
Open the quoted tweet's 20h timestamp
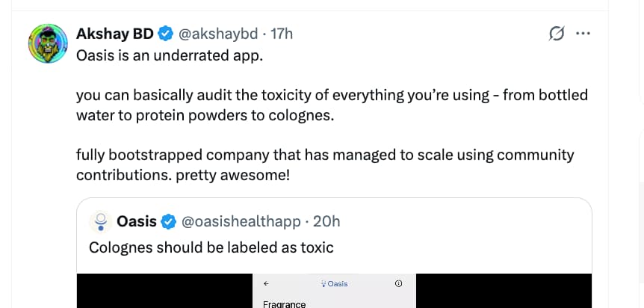pos(326,221)
